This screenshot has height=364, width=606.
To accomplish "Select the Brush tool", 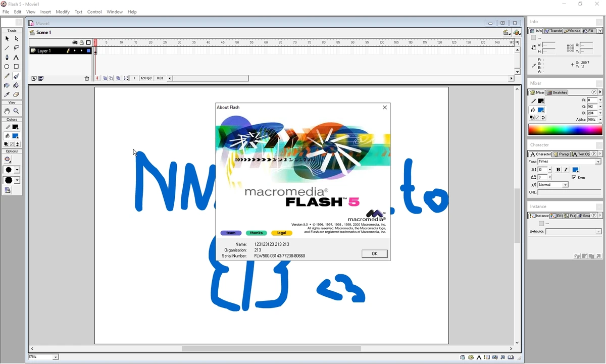I will (17, 76).
